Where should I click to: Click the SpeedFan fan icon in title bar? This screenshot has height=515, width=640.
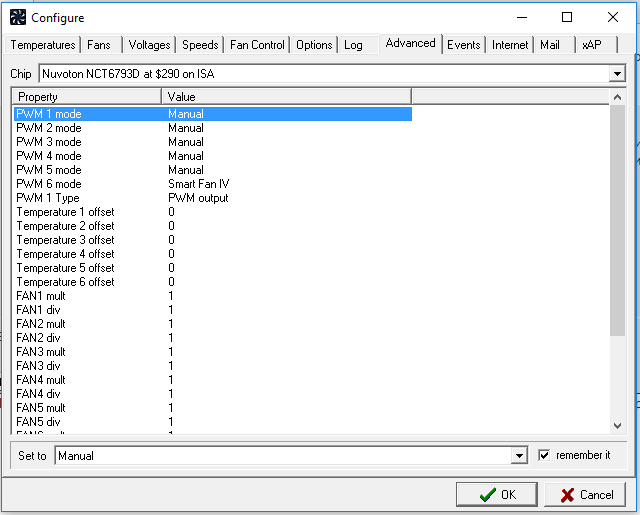point(18,18)
